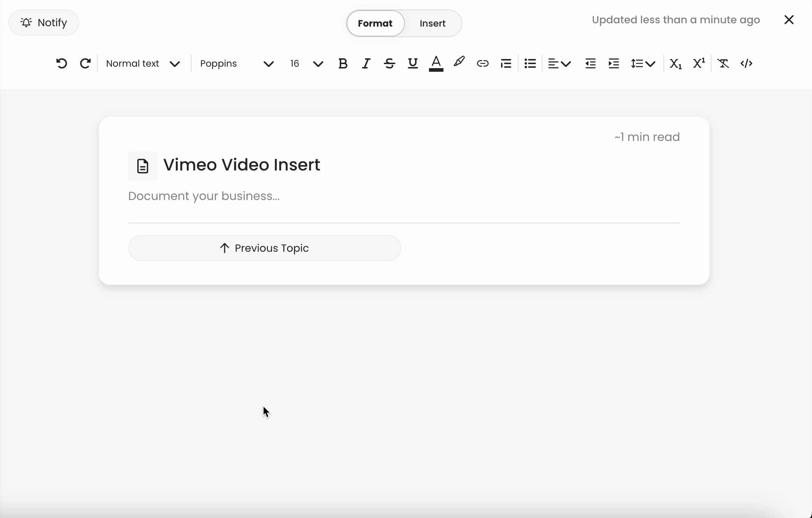The height and width of the screenshot is (518, 812).
Task: Insert a bulleted list
Action: coord(530,63)
